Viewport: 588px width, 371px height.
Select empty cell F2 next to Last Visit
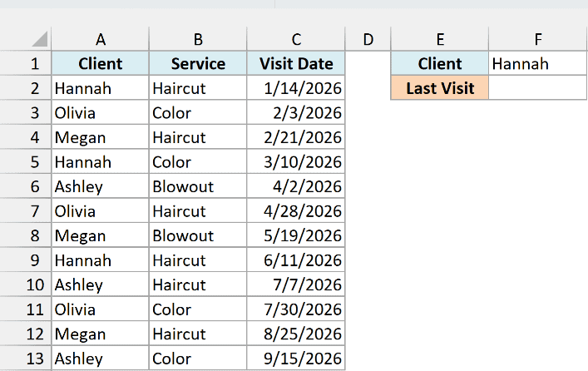pyautogui.click(x=538, y=88)
